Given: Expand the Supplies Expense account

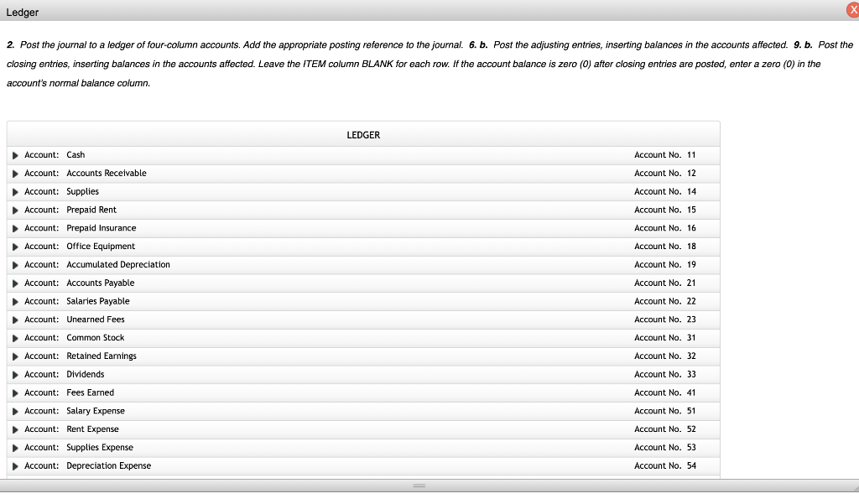Looking at the screenshot, I should click(x=15, y=447).
